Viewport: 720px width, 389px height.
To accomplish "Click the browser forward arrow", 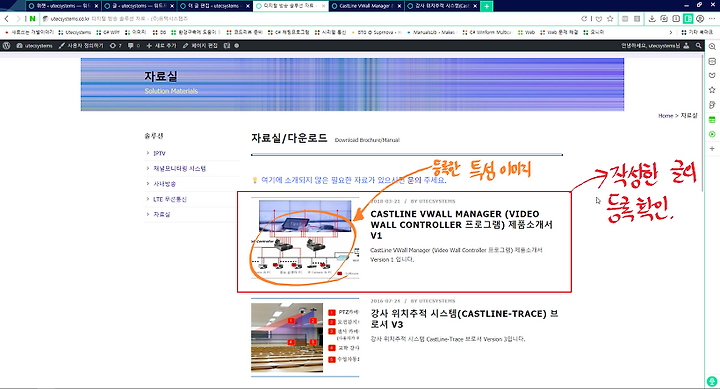I will point(18,19).
